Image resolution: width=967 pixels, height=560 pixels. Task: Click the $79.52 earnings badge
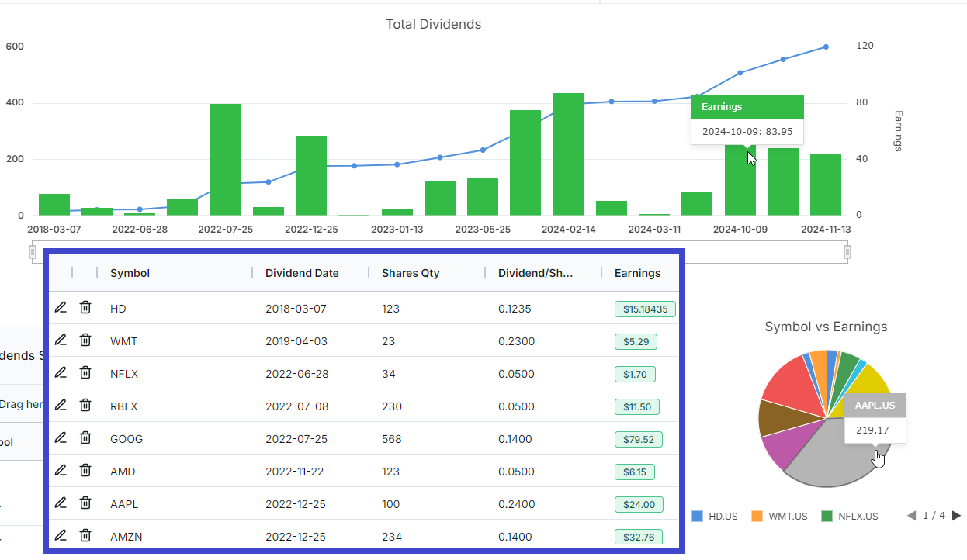638,439
